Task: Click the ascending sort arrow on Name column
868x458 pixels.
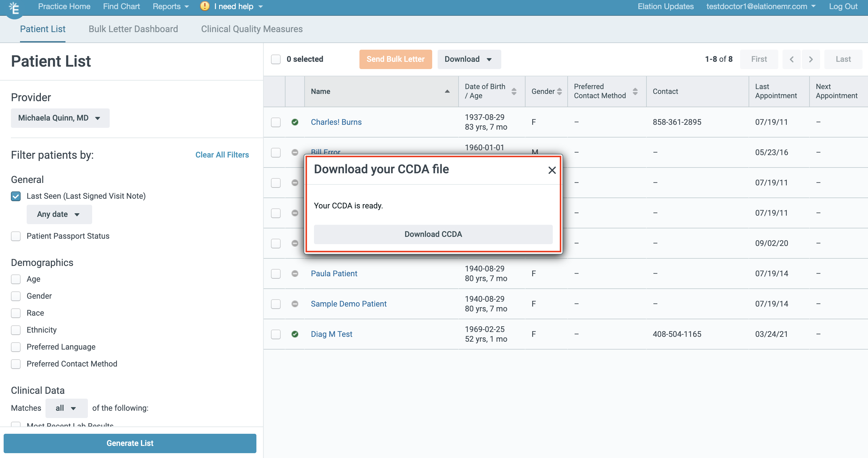Action: (447, 91)
